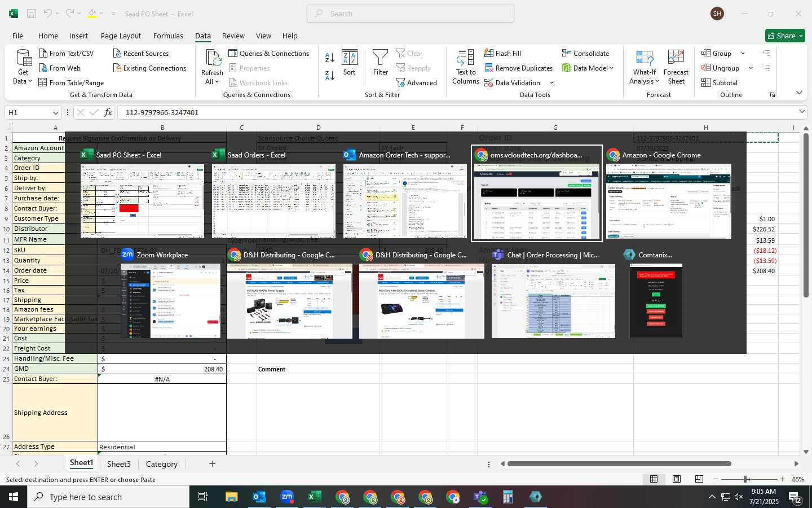Sort Z to A descending
The image size is (812, 508).
click(330, 75)
